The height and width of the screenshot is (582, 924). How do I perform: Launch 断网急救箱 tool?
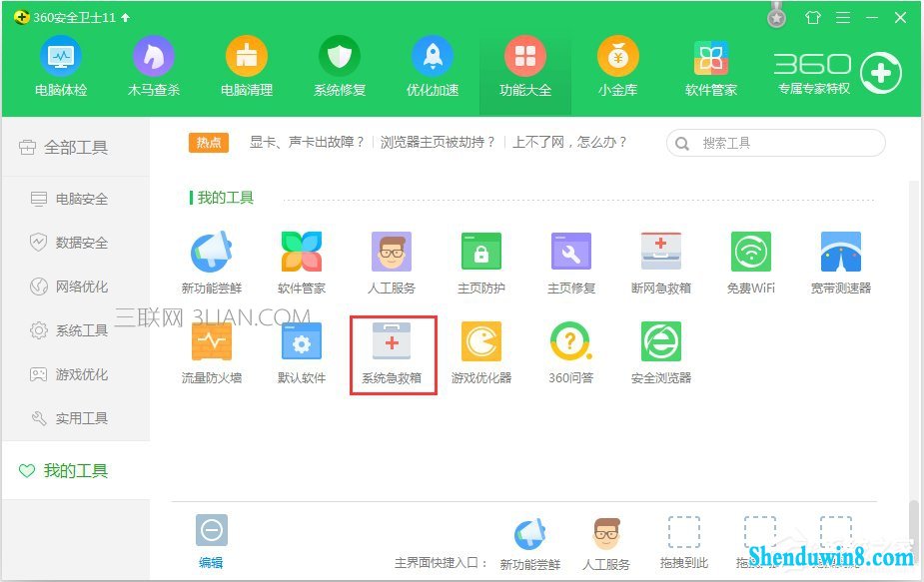(x=661, y=263)
